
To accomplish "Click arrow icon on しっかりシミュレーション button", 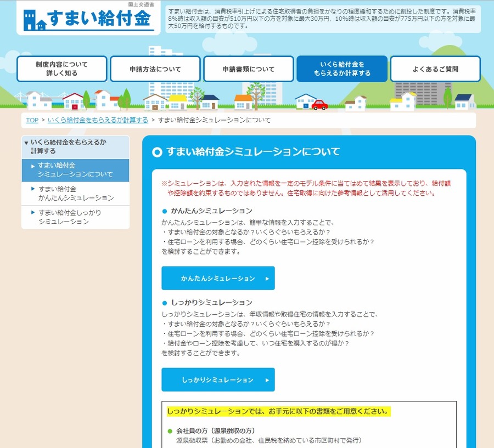I will (267, 380).
